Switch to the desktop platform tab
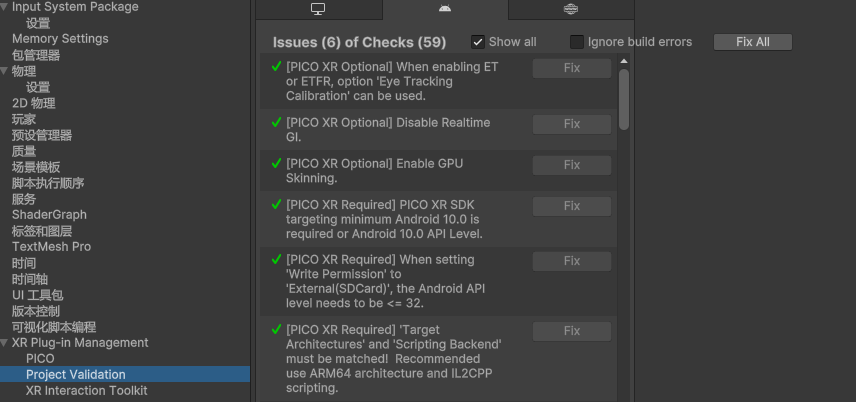This screenshot has height=402, width=856. tap(318, 9)
